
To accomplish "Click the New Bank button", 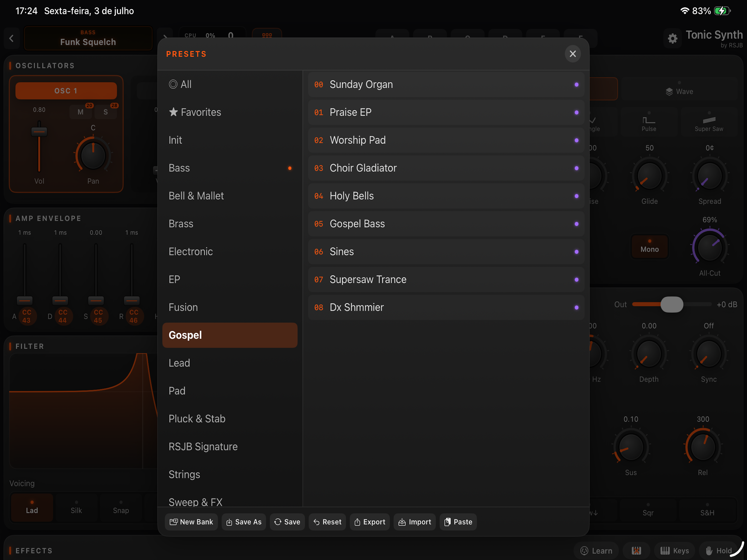I will (191, 522).
